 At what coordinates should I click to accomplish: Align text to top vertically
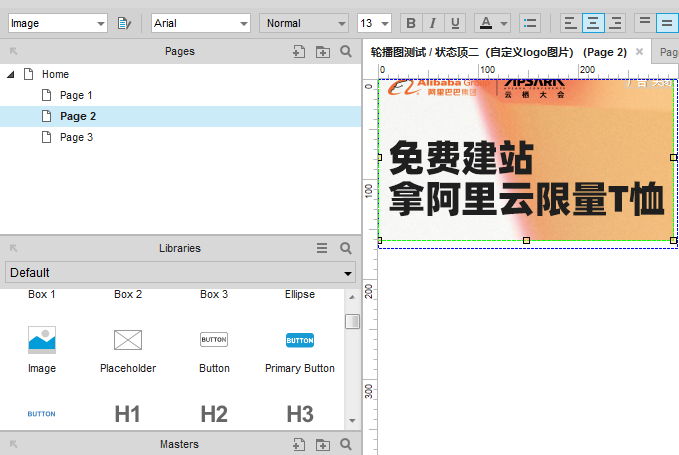[x=645, y=23]
